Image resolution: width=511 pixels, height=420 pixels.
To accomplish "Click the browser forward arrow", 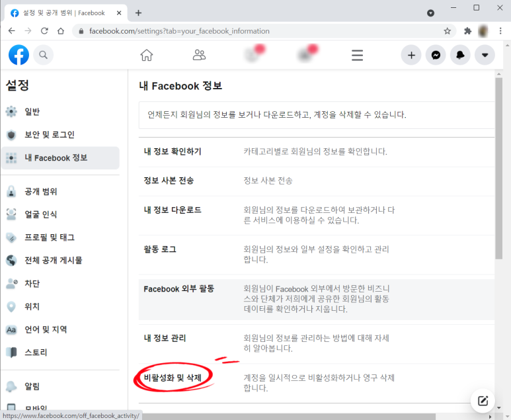I will coord(28,31).
